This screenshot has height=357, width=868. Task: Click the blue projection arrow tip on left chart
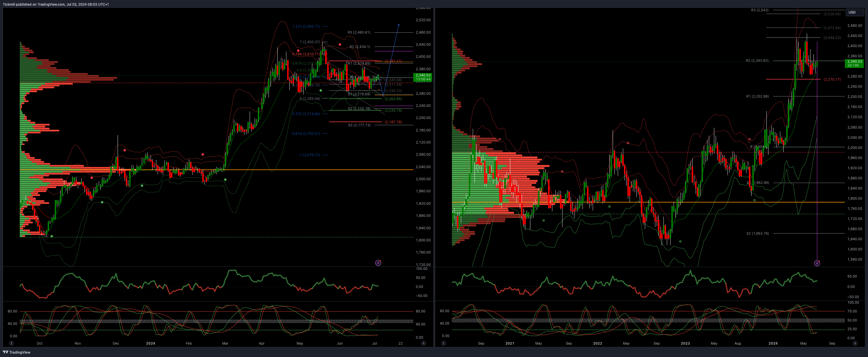point(399,25)
